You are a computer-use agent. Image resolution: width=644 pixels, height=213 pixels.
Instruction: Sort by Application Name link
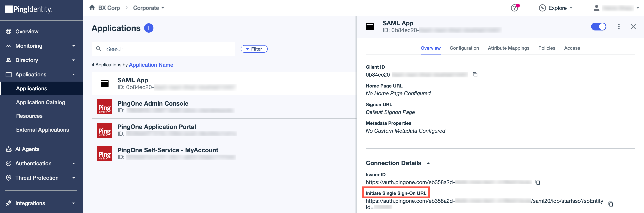151,65
